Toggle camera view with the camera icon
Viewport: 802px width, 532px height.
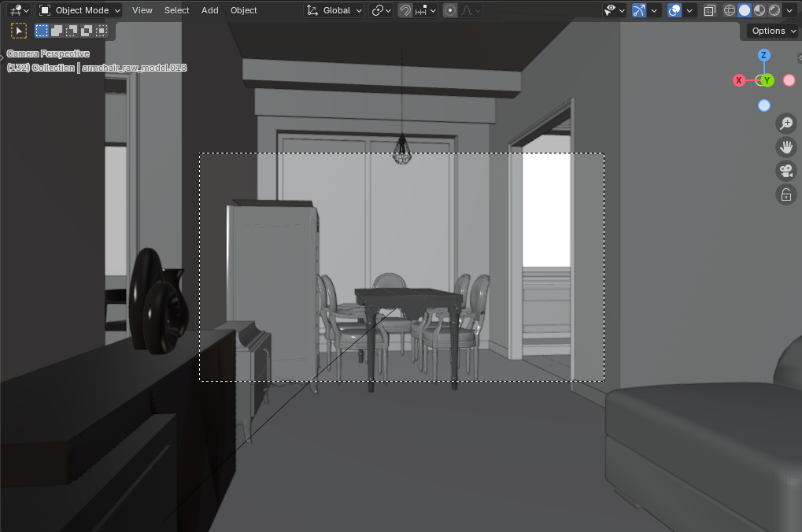[x=785, y=171]
